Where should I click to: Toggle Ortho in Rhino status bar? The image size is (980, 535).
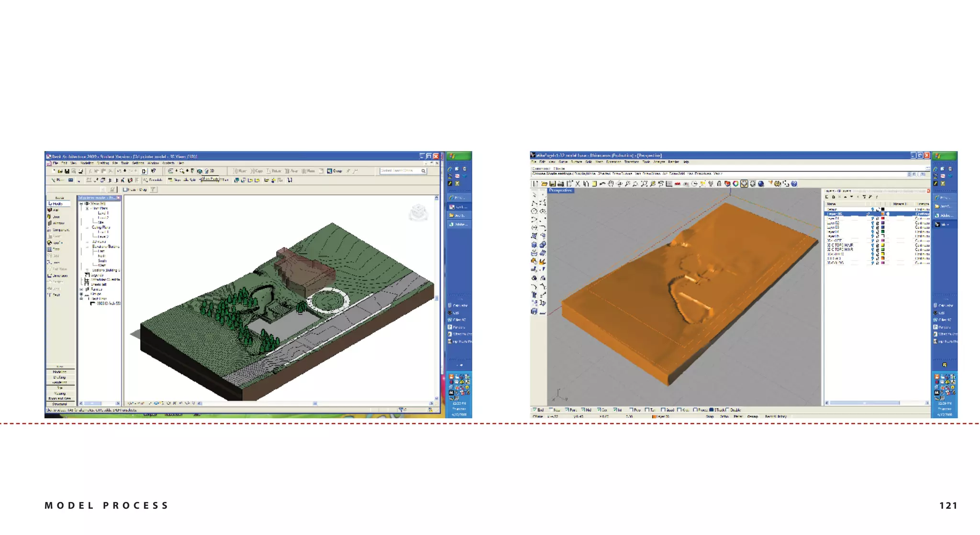(x=724, y=417)
